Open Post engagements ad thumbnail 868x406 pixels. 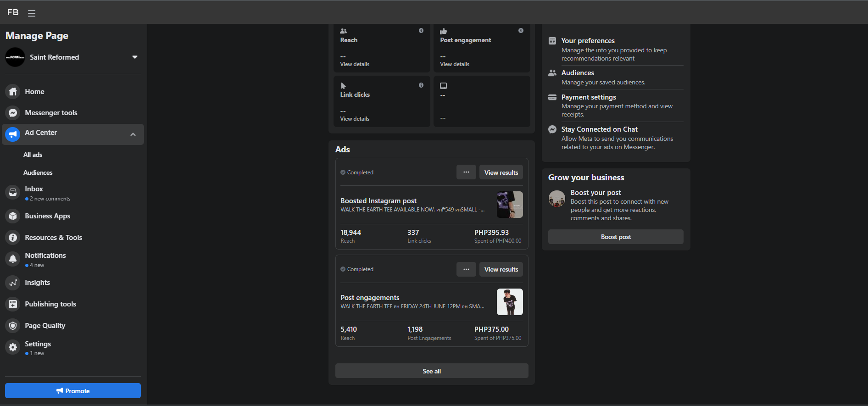pos(510,302)
